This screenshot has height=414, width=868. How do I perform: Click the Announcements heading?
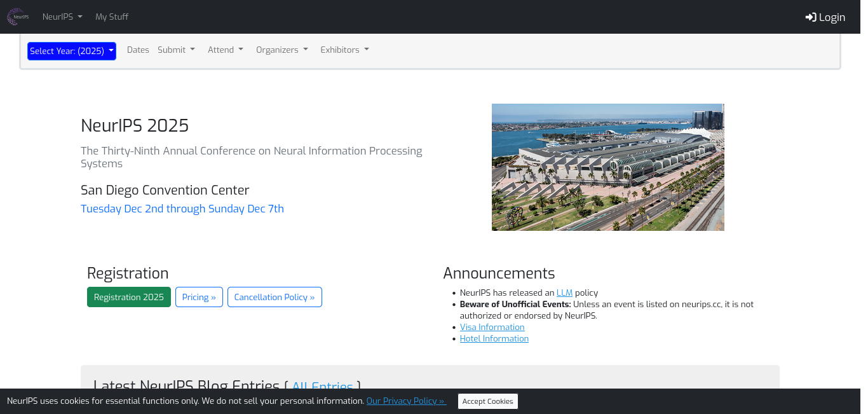coord(499,273)
